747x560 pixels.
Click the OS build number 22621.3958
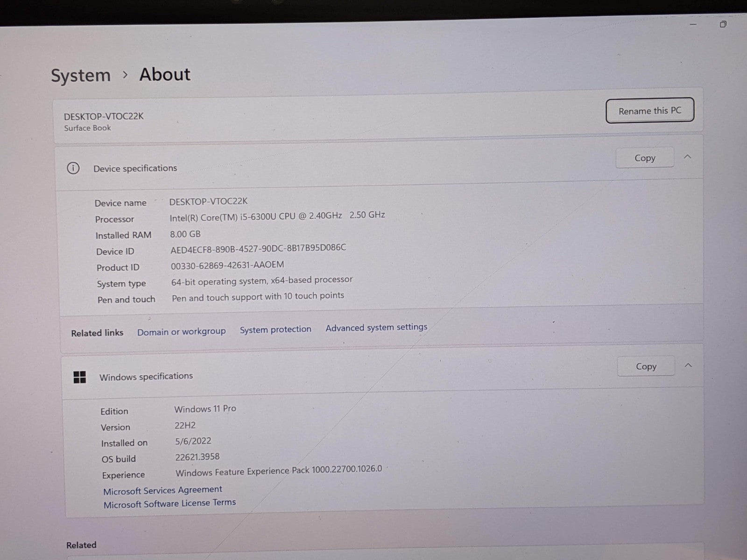pyautogui.click(x=197, y=457)
